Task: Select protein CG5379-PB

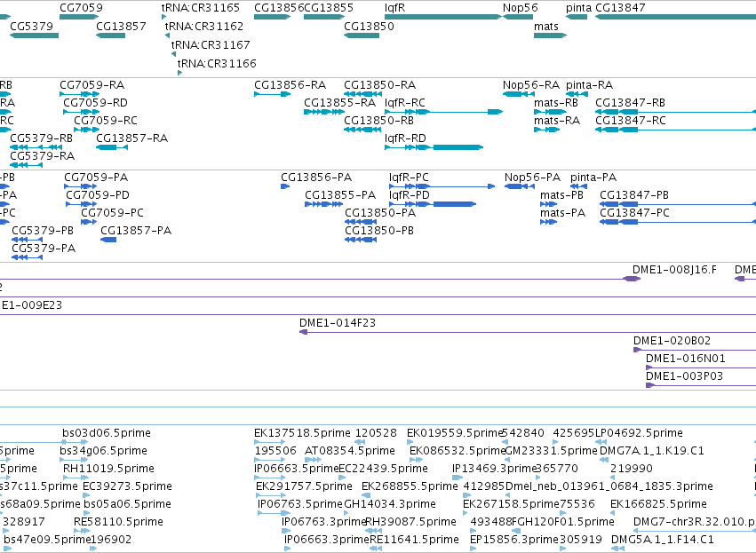Action: pyautogui.click(x=27, y=240)
